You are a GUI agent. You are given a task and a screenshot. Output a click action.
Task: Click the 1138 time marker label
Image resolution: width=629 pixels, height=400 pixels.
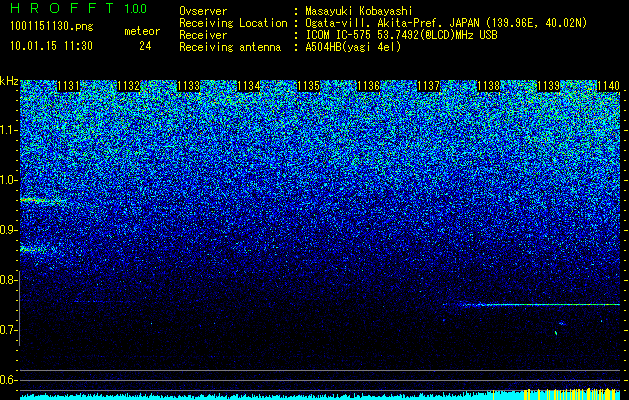coord(489,86)
